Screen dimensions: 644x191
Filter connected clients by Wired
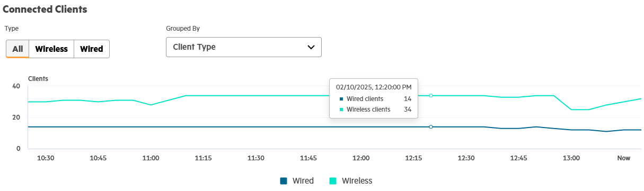[x=92, y=49]
